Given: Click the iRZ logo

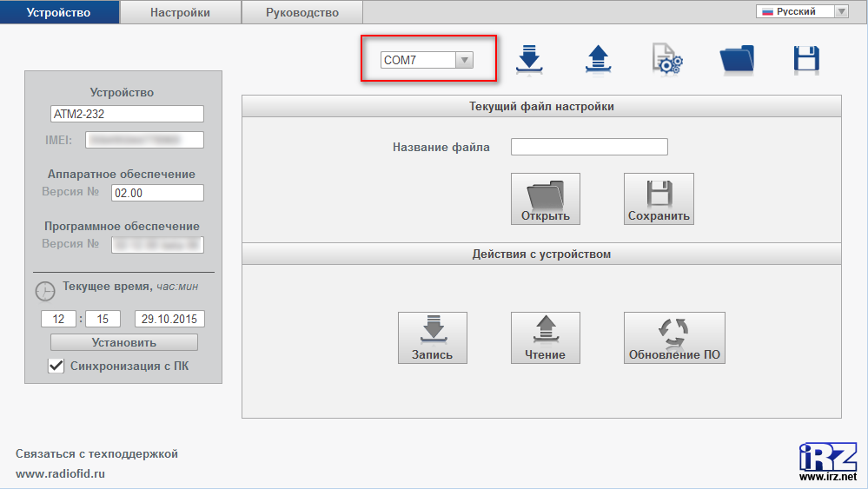Looking at the screenshot, I should click(828, 460).
